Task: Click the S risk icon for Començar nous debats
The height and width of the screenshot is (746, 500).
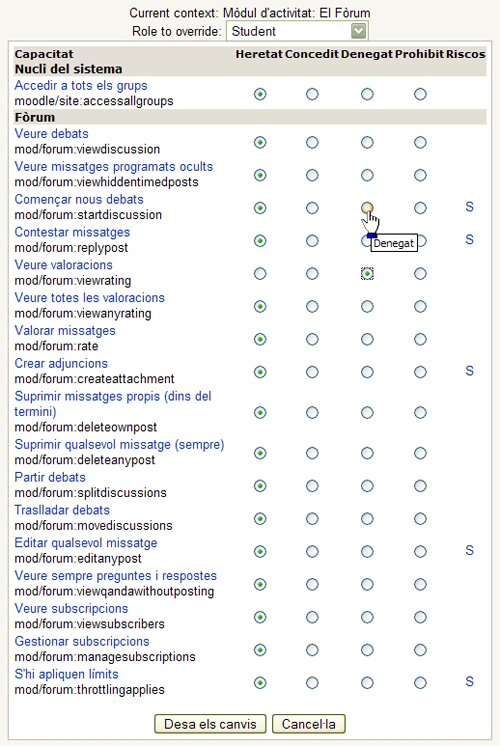Action: [469, 206]
